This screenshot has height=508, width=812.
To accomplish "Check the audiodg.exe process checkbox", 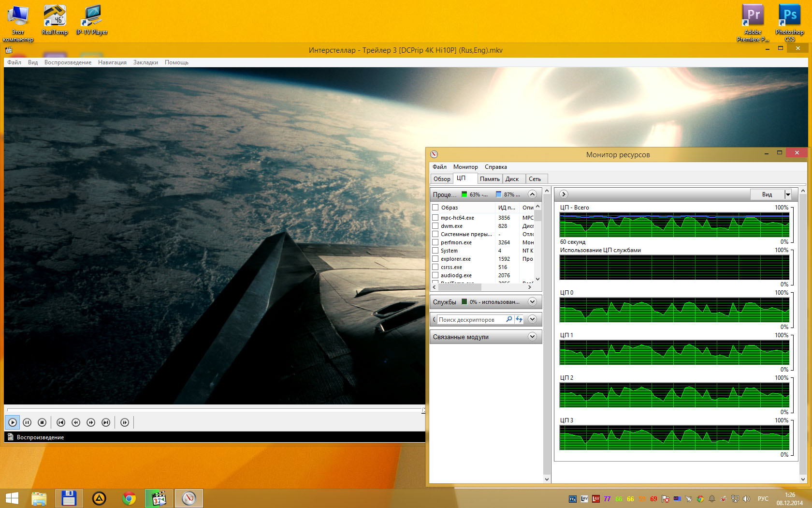I will tap(435, 275).
